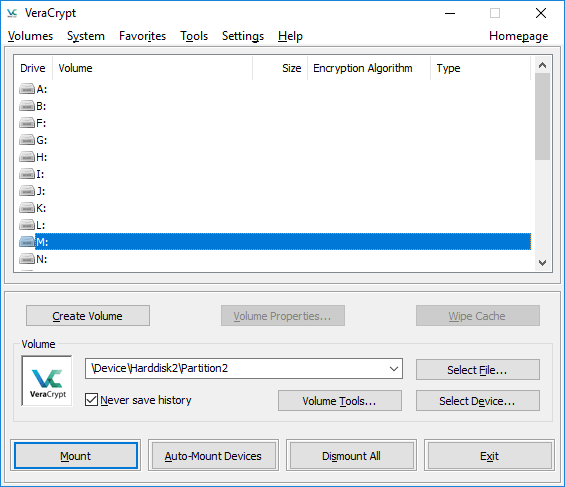Open the System menu
Screen dimensions: 565x487
pos(86,36)
